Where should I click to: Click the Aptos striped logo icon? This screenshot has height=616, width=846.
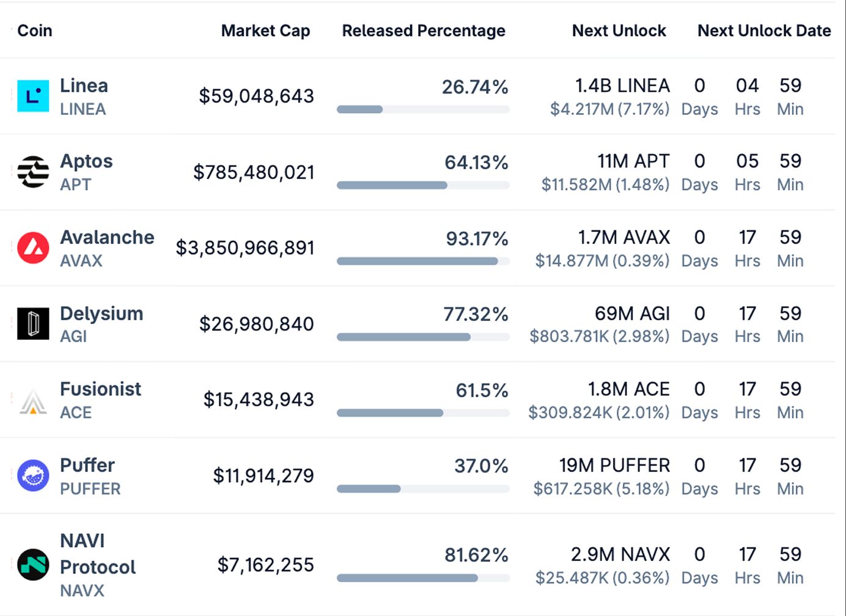(x=33, y=172)
